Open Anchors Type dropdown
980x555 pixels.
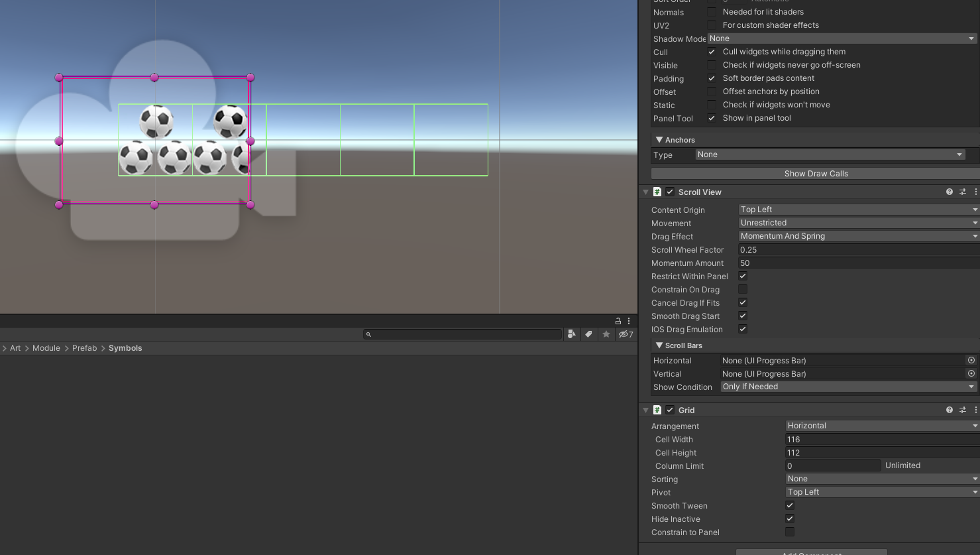pos(830,154)
